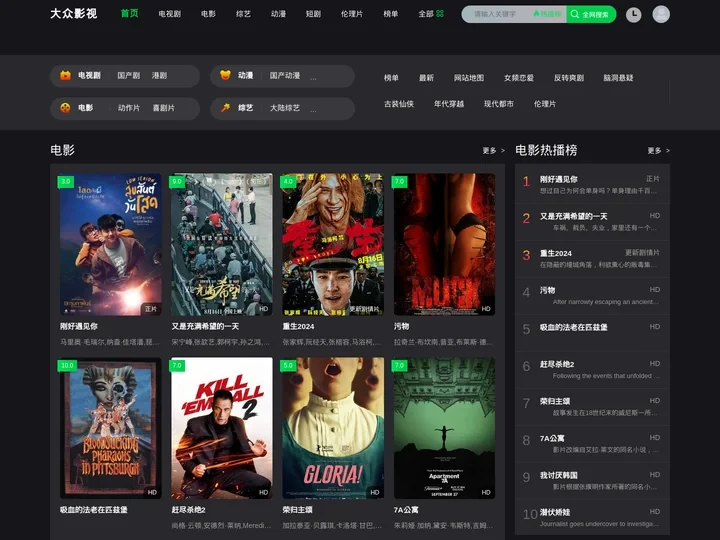Click the 年代穿越 quick link
720x540 pixels.
(449, 104)
